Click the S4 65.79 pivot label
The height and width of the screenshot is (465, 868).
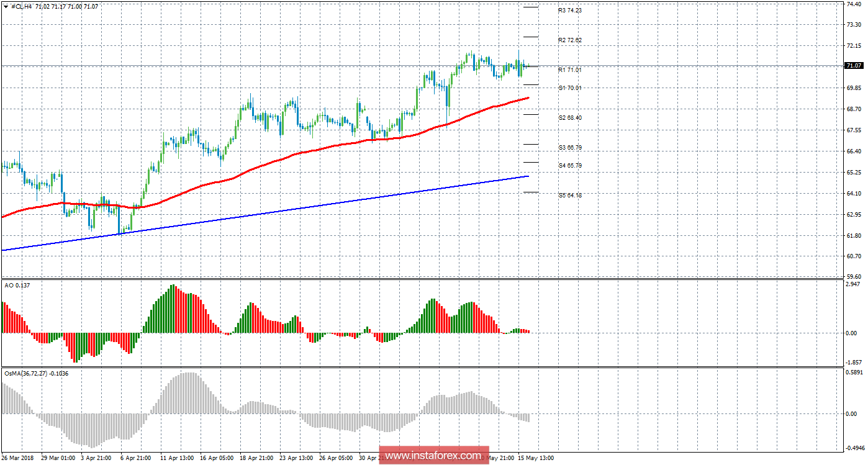(x=569, y=166)
